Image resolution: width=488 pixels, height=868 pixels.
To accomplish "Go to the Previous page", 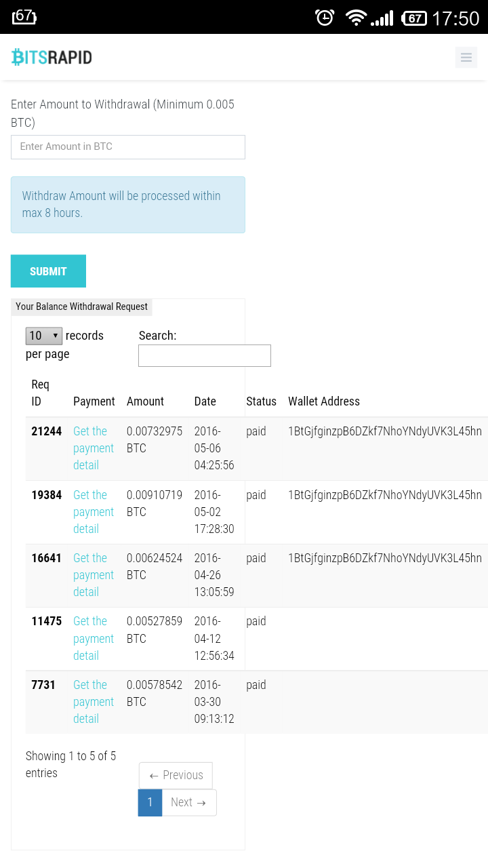I will [176, 775].
